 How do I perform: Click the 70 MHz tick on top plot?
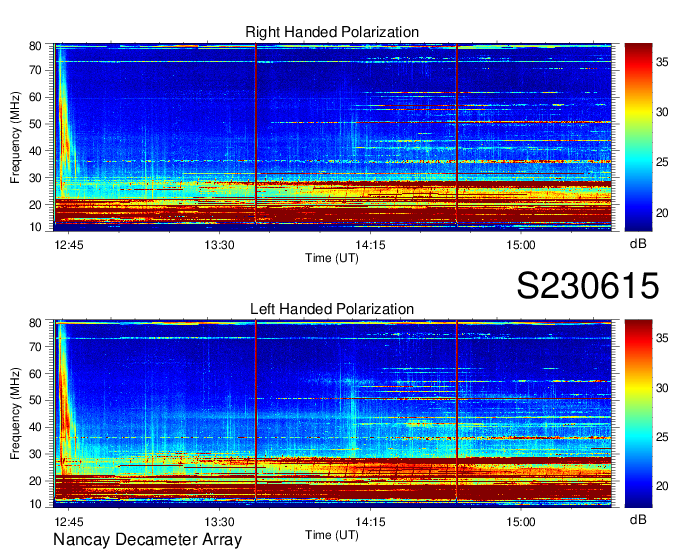(35, 70)
